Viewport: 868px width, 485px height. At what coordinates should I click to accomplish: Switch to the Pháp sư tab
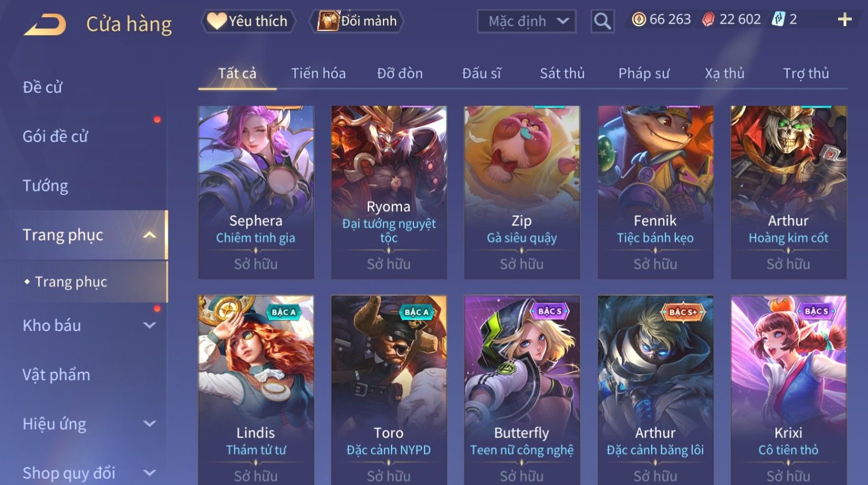[x=644, y=73]
